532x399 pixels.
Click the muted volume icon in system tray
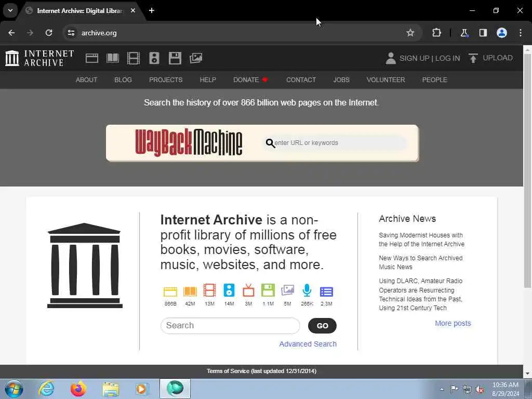480,389
